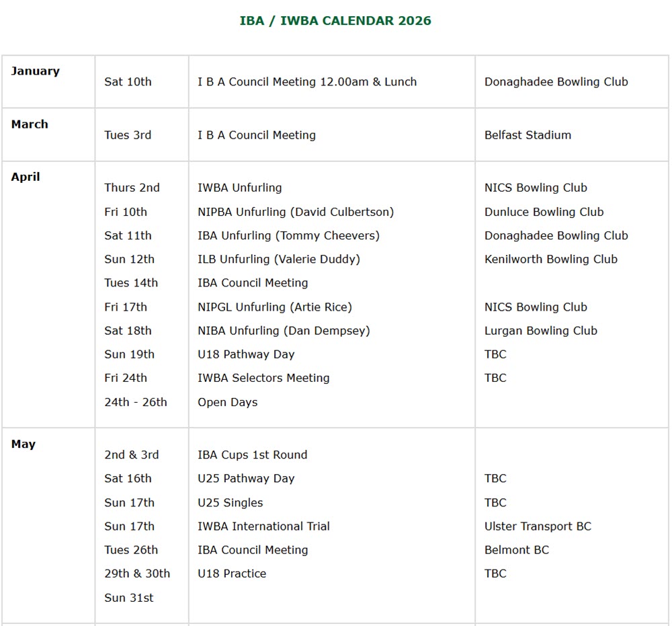Click 'IBA Cups 1st Round' event
Viewport: 672px width, 626px height.
pyautogui.click(x=253, y=455)
